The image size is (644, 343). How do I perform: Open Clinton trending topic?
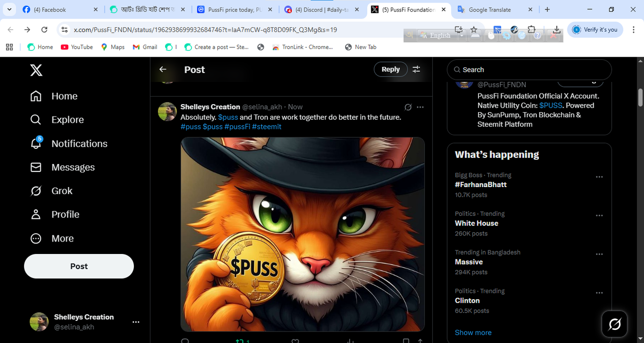pyautogui.click(x=467, y=301)
